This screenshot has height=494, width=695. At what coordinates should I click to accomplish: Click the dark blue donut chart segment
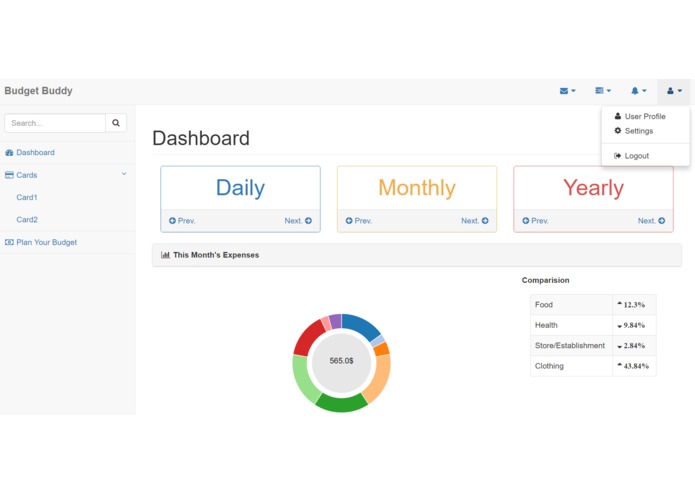360,324
